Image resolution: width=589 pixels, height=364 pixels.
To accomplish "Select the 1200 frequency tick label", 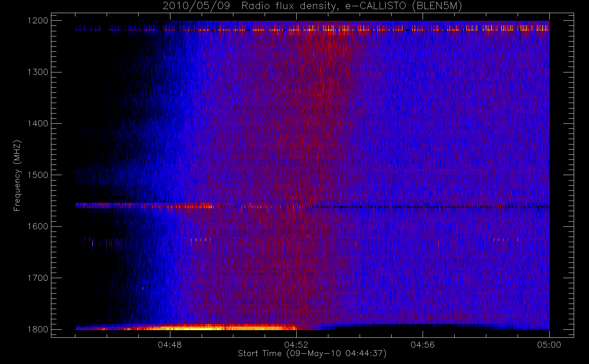I will pyautogui.click(x=38, y=21).
